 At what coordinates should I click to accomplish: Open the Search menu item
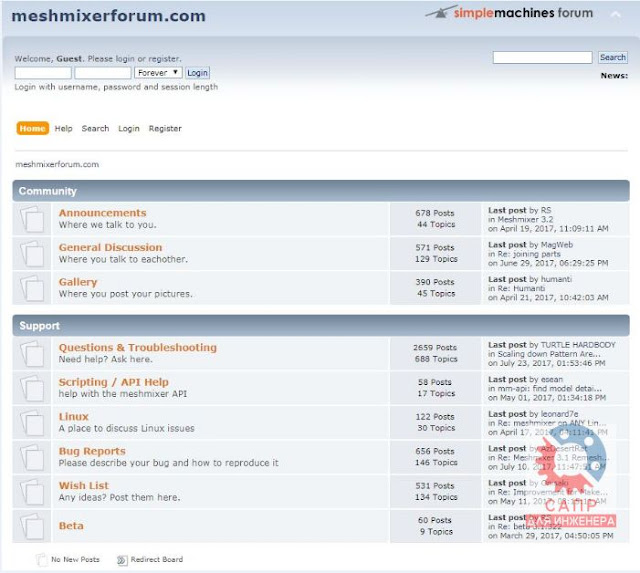(95, 128)
